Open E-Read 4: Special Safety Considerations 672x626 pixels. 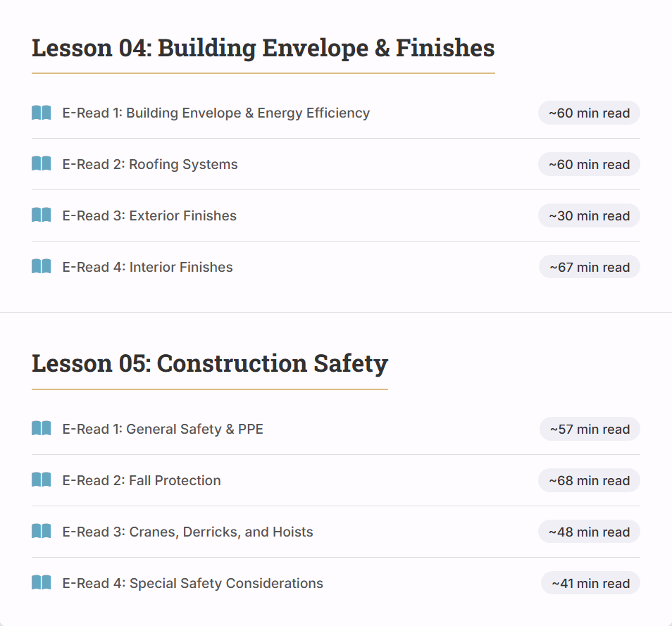point(192,583)
